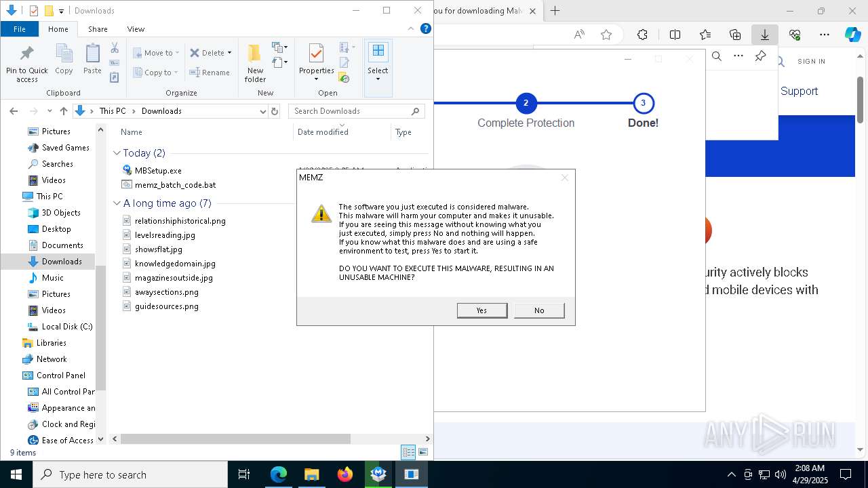Click Edge Collections icon
Screen dimensions: 868x488
[x=735, y=35]
